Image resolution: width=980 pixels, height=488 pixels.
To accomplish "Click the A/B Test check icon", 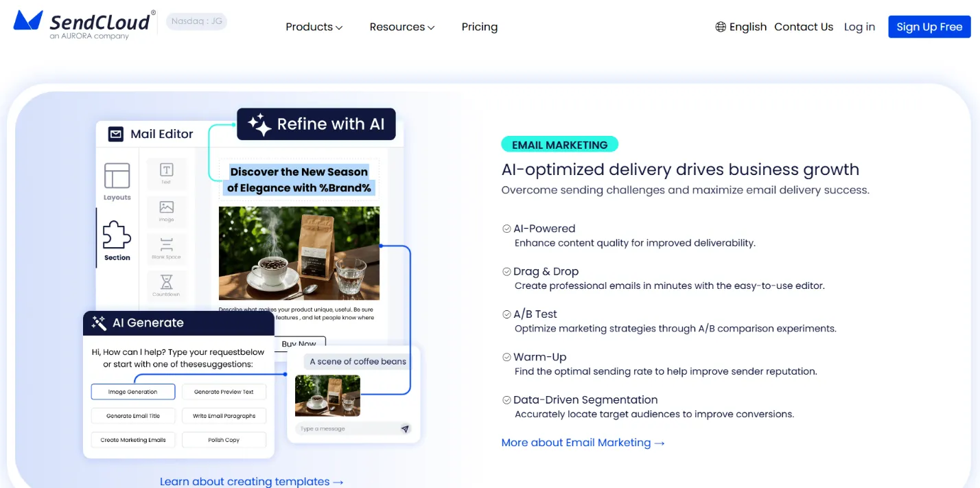I will (506, 314).
